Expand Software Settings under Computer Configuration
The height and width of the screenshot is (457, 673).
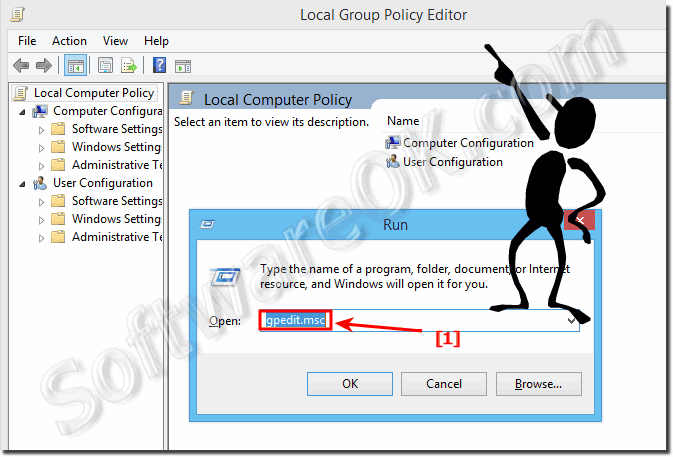point(41,130)
